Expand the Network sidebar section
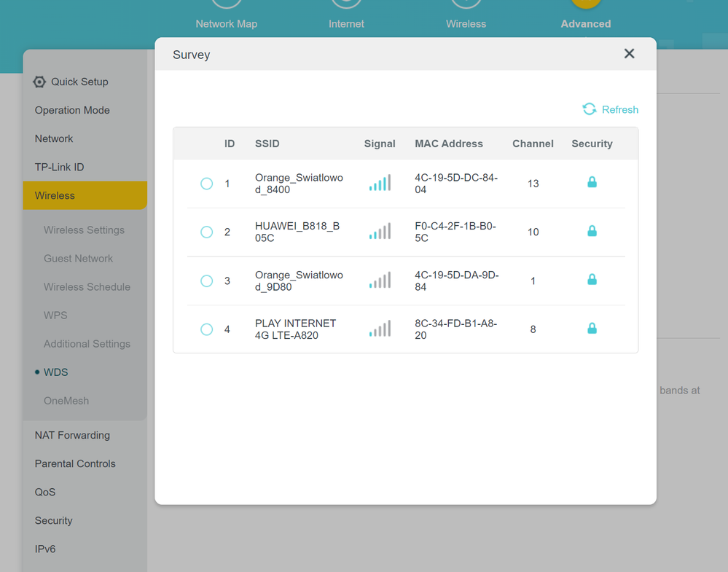This screenshot has width=728, height=572. tap(54, 138)
